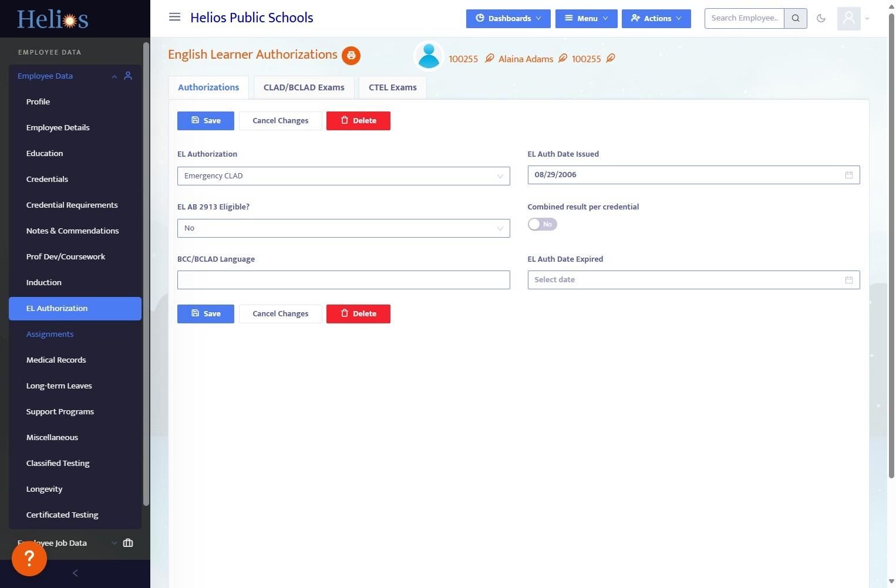Viewport: 896px width, 588px height.
Task: Click the bottom Delete button
Action: (358, 314)
